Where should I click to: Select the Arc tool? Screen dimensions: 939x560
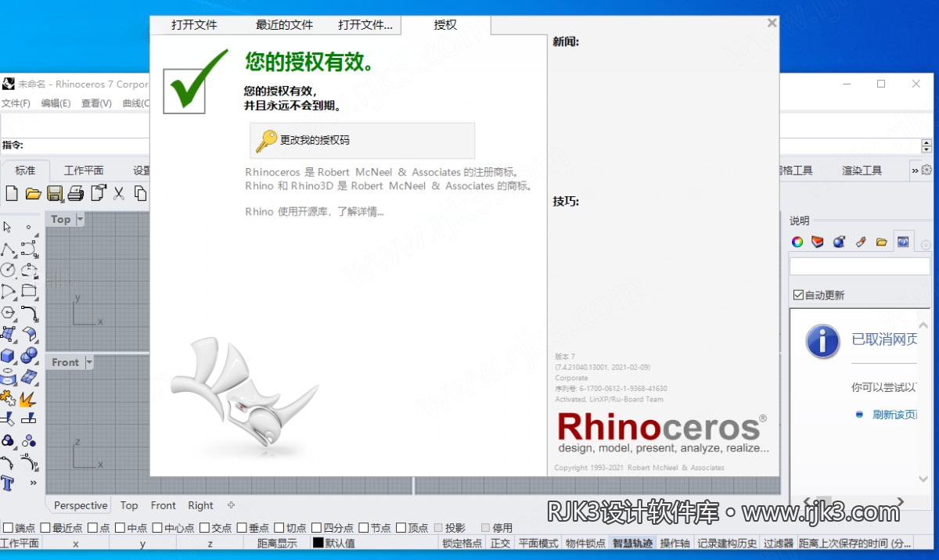8,292
